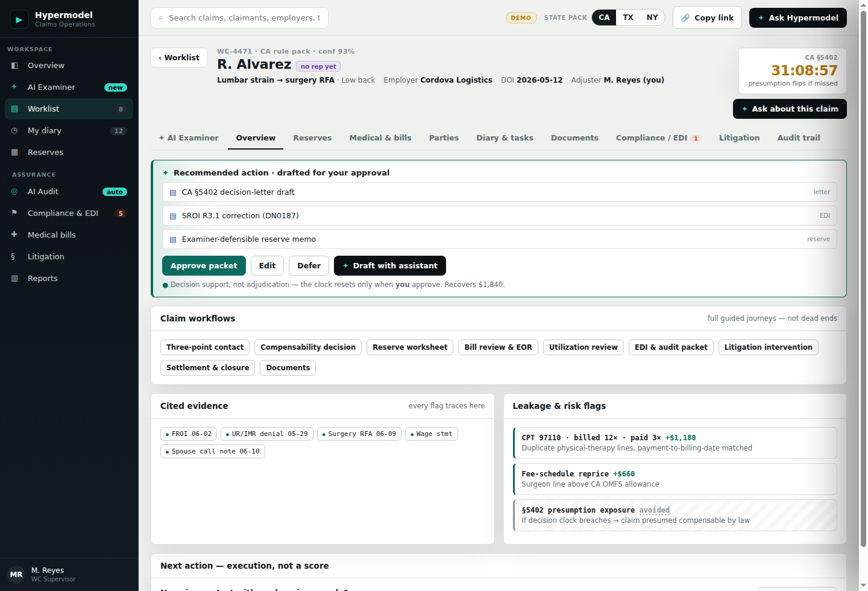This screenshot has width=868, height=591.
Task: Approve the recommended action packet
Action: [x=204, y=266]
